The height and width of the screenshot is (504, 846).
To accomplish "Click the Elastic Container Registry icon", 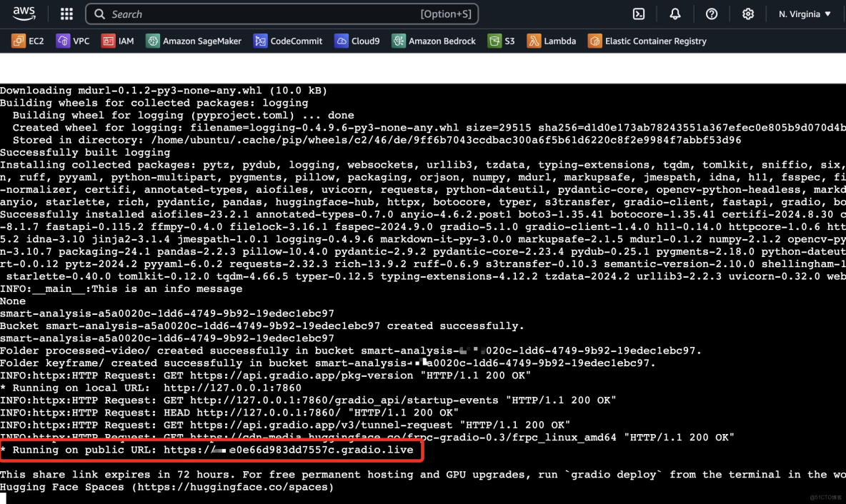I will 594,41.
